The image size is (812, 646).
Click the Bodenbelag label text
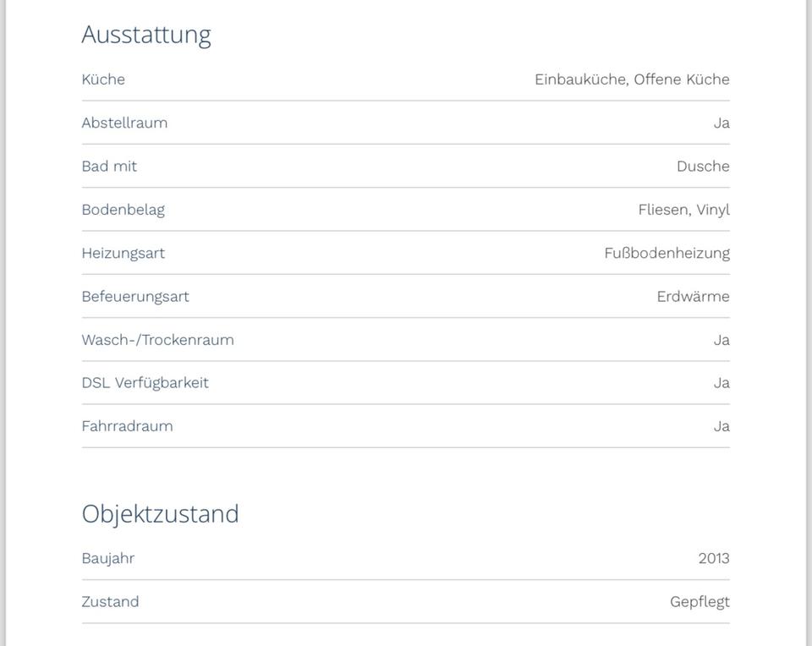[x=123, y=210]
